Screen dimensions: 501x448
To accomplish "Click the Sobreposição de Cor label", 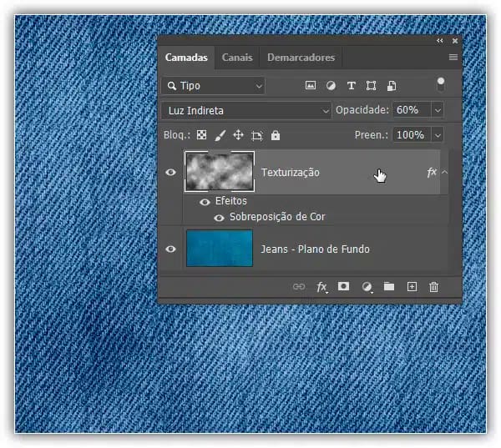I will click(277, 217).
